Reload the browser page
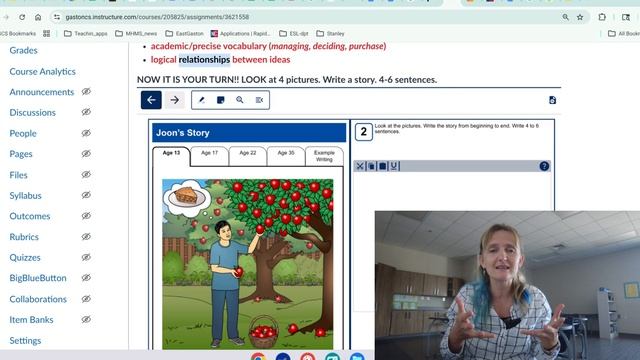This screenshot has width=640, height=360. 22,17
